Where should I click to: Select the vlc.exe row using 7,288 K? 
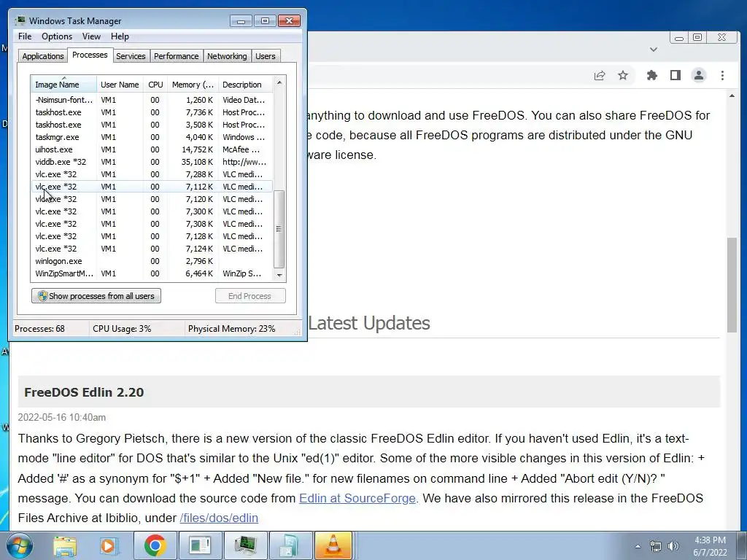[x=152, y=174]
